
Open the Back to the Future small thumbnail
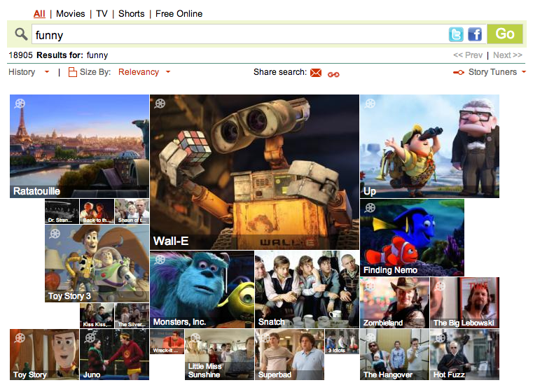click(x=97, y=211)
